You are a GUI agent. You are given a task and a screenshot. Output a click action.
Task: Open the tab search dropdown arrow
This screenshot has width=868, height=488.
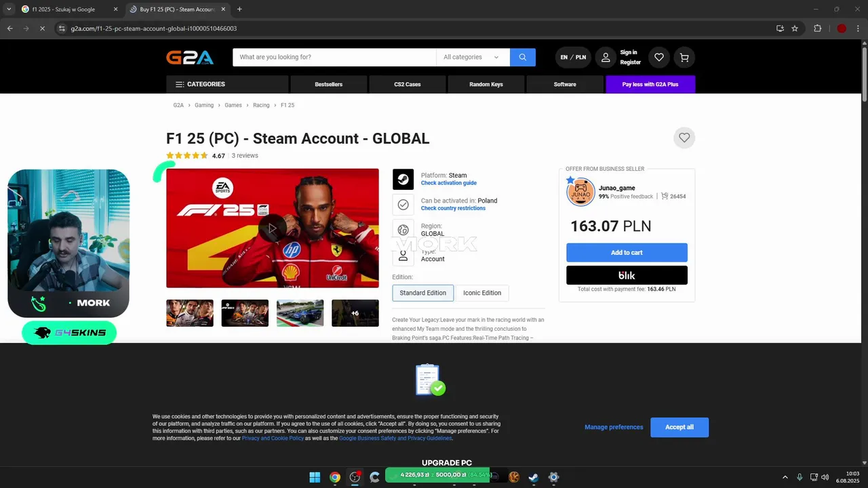coord(8,9)
